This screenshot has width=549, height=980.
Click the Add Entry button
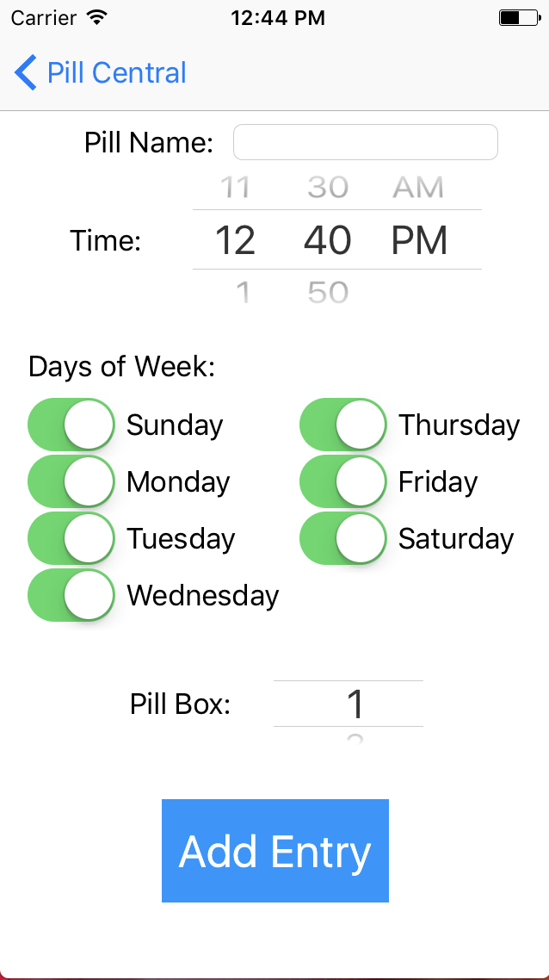tap(275, 851)
